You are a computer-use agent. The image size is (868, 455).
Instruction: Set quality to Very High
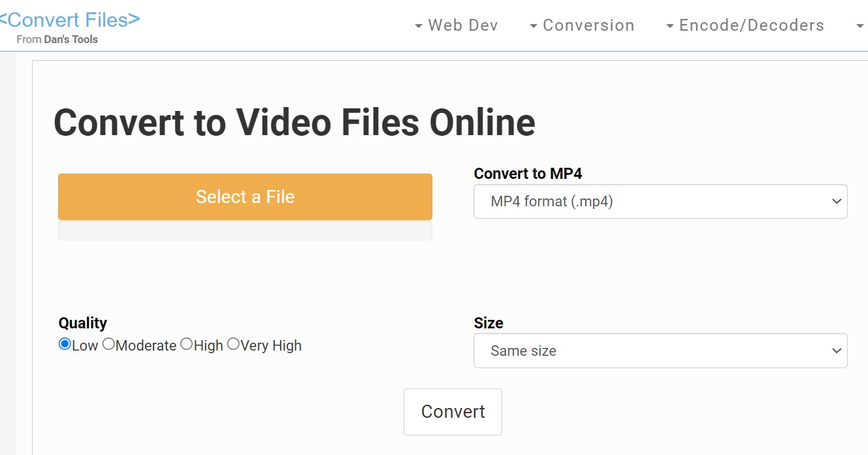tap(233, 344)
